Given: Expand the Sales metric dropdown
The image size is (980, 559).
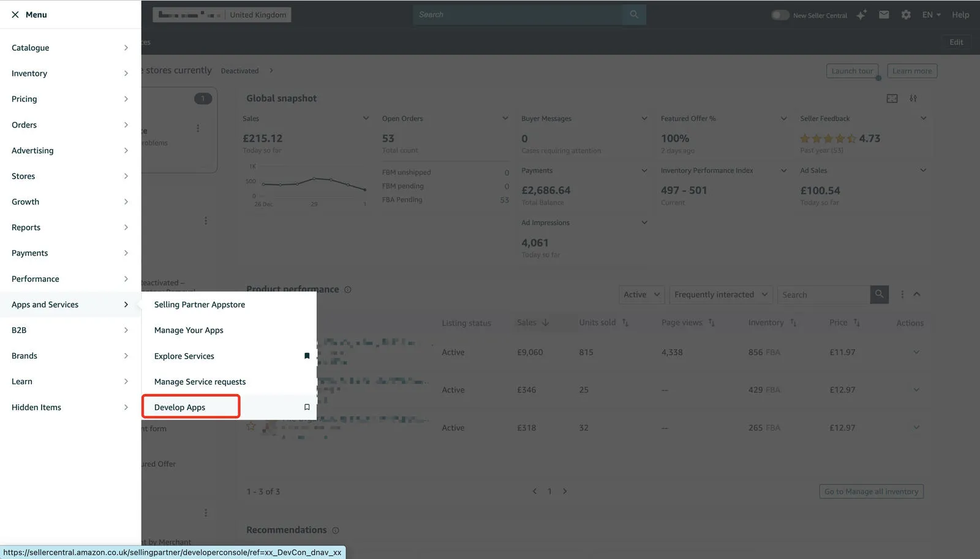Looking at the screenshot, I should pos(366,118).
